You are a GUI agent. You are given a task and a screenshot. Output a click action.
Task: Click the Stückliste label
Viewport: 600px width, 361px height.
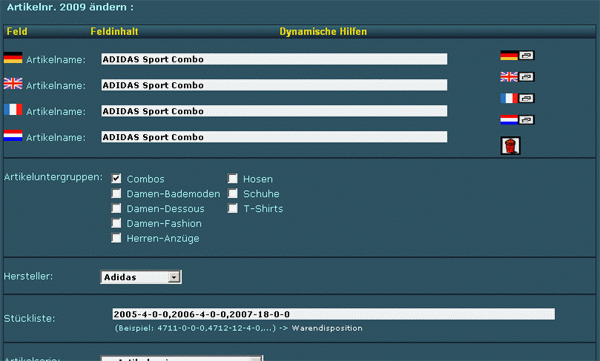(29, 318)
